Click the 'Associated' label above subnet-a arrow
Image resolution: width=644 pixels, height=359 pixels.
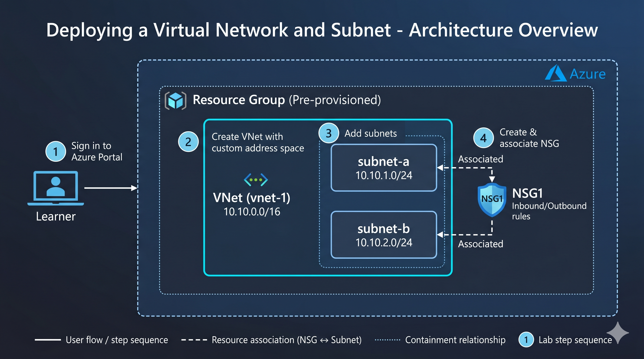tap(480, 159)
